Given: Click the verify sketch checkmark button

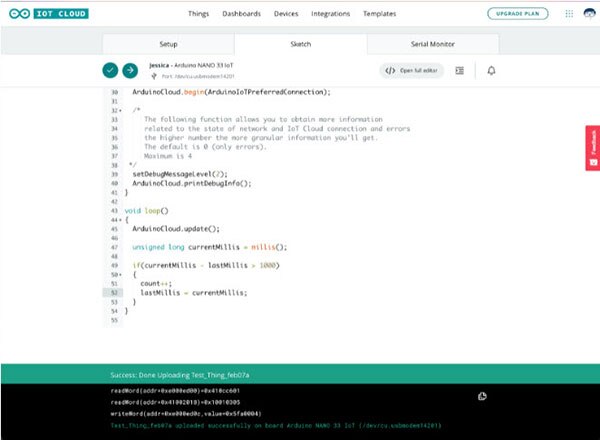Looking at the screenshot, I should 110,70.
